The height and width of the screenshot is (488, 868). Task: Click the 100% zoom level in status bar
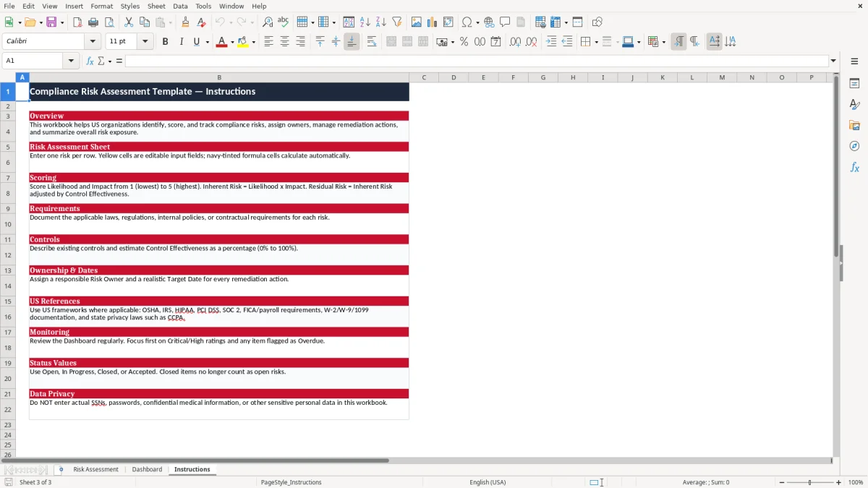tap(856, 482)
